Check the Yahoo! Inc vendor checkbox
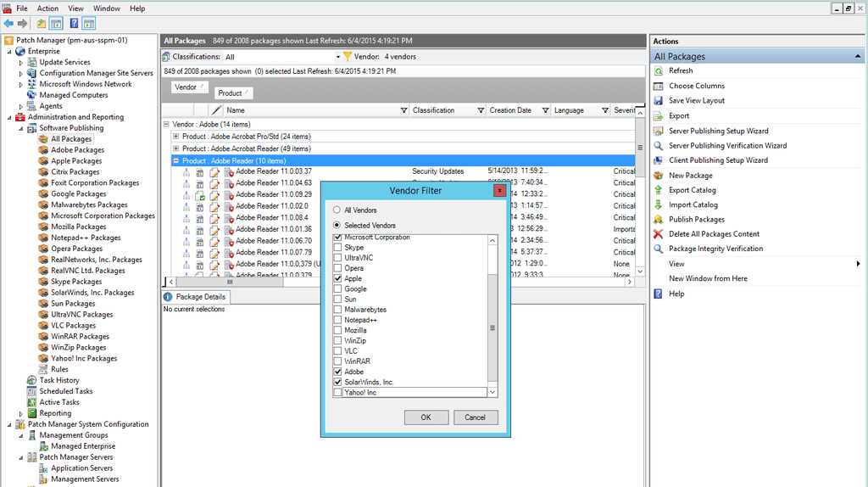Image resolution: width=868 pixels, height=487 pixels. tap(337, 392)
